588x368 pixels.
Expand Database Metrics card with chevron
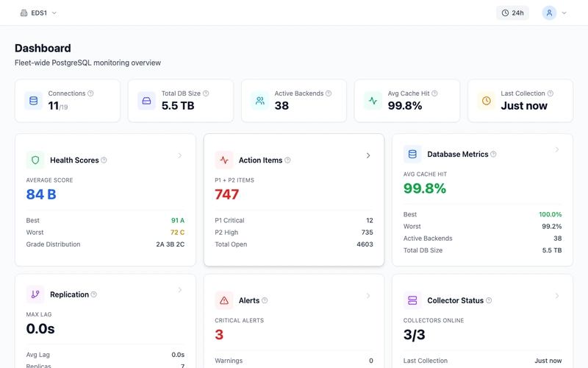point(557,149)
